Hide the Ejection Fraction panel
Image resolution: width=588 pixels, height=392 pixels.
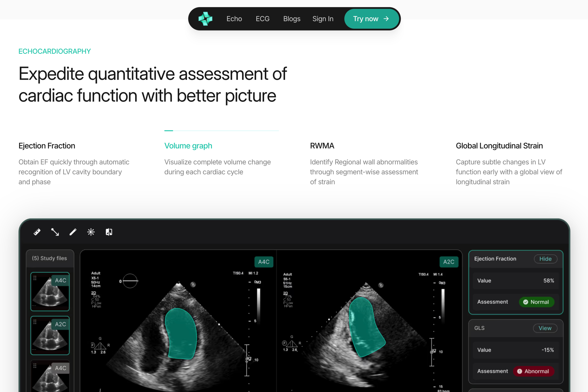pos(545,259)
